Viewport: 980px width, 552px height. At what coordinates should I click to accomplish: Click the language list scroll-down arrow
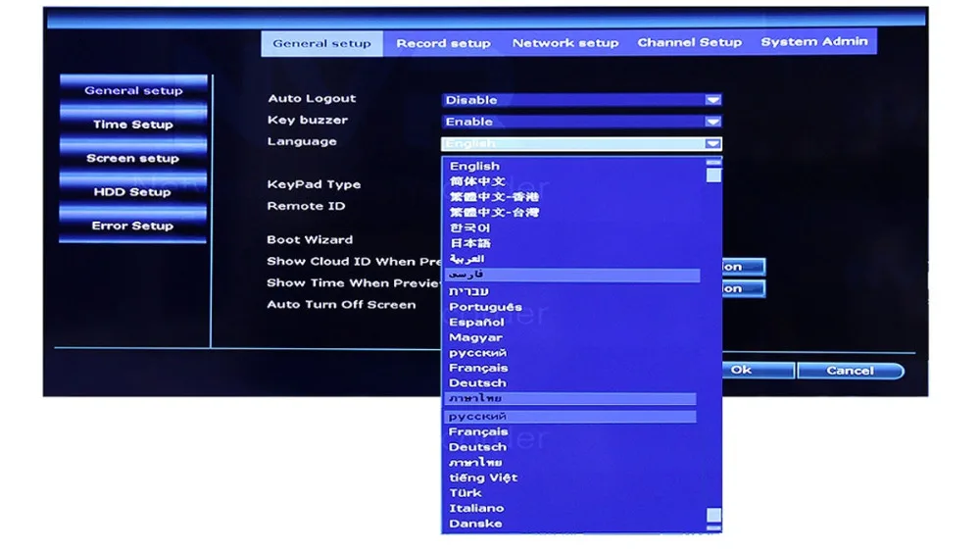[713, 528]
